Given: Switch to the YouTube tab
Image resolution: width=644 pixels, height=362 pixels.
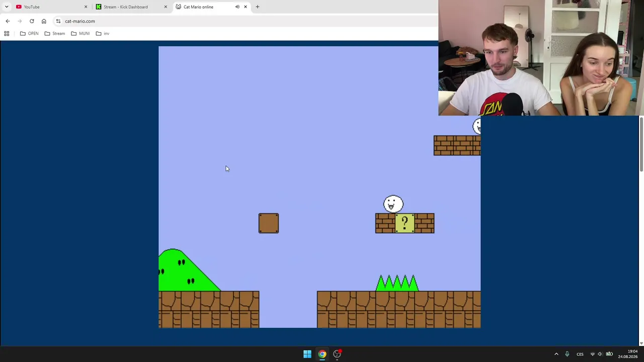Looking at the screenshot, I should tap(50, 7).
